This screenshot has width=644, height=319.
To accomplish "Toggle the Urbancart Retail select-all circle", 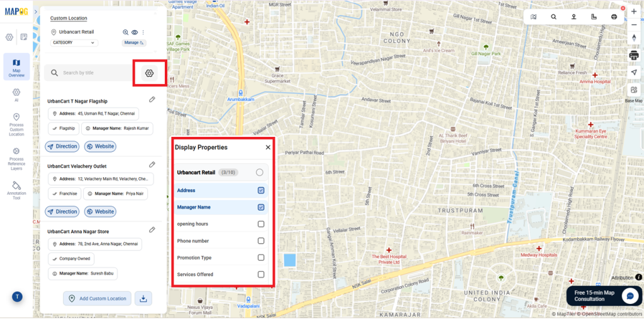I will (260, 172).
